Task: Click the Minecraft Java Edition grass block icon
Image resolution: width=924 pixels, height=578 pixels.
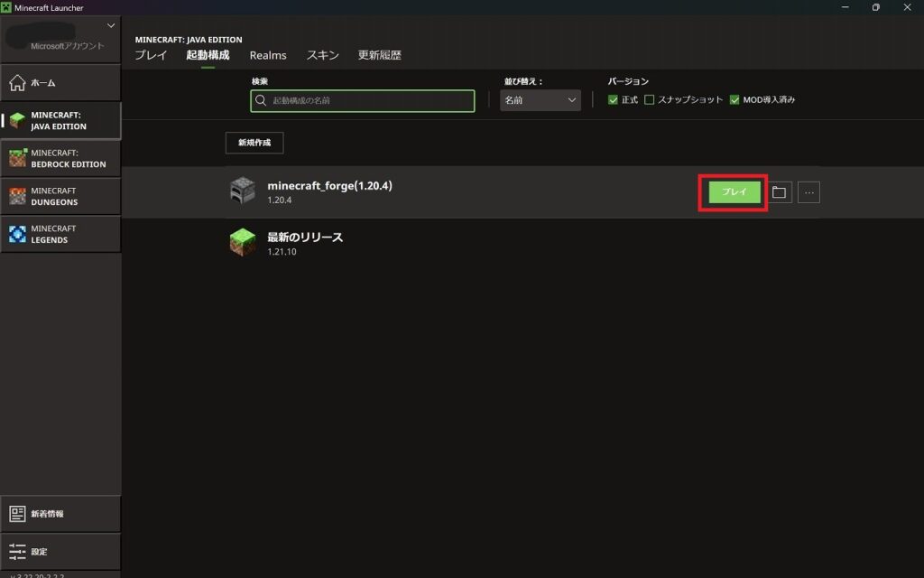Action: [18, 121]
